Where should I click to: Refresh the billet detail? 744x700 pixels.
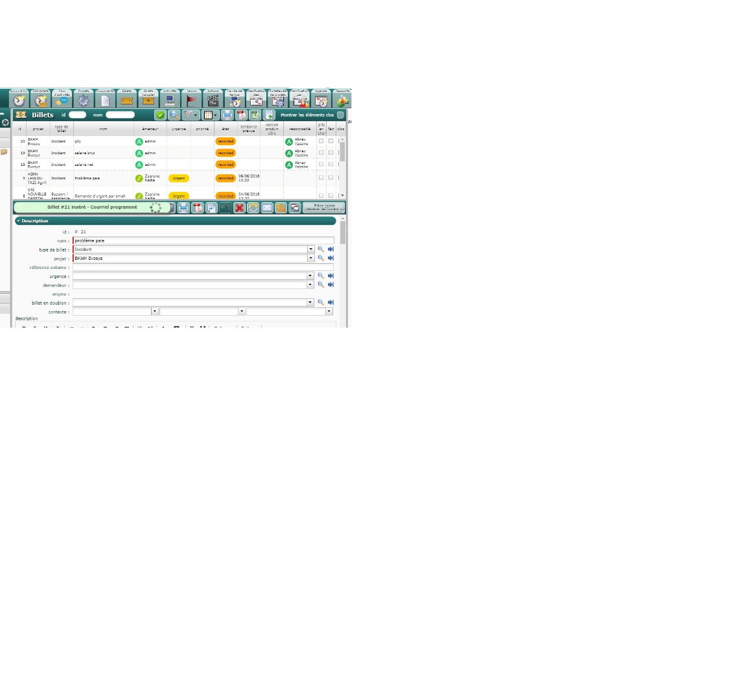253,208
